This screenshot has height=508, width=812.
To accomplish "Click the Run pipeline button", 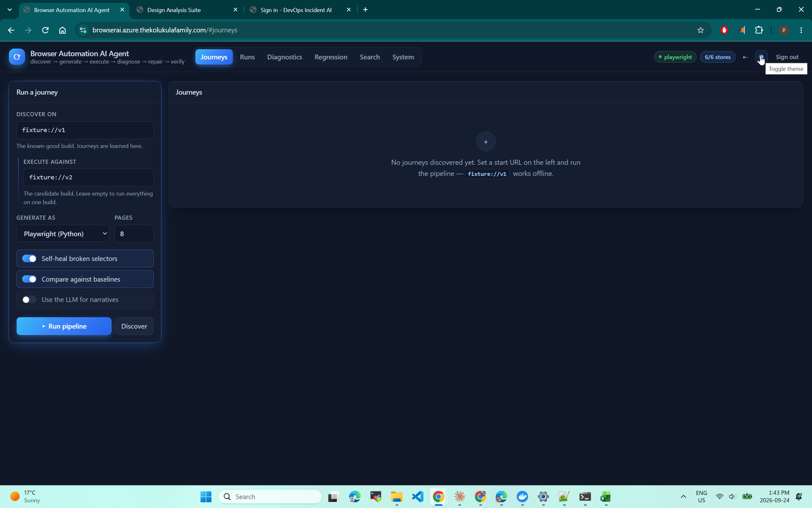I will [x=64, y=326].
